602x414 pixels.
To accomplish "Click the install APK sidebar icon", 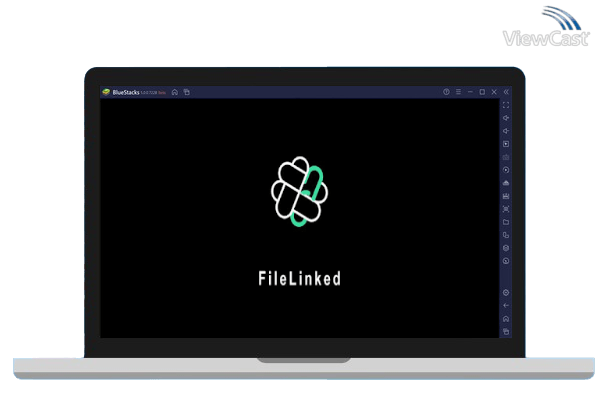I will (506, 196).
